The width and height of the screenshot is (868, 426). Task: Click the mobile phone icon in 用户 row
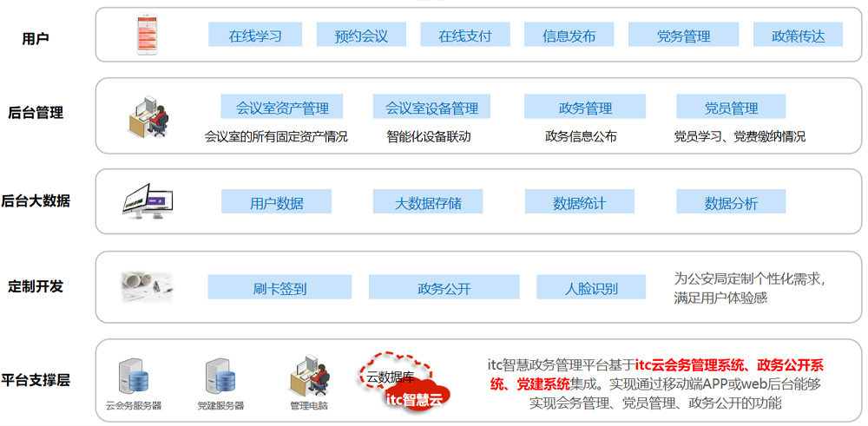coord(150,35)
